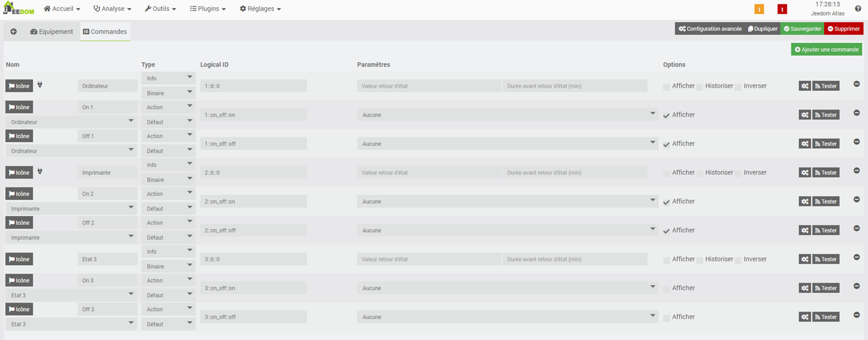The image size is (868, 340).
Task: Open the Etat 3 linked info dropdown for On 3
Action: click(71, 295)
